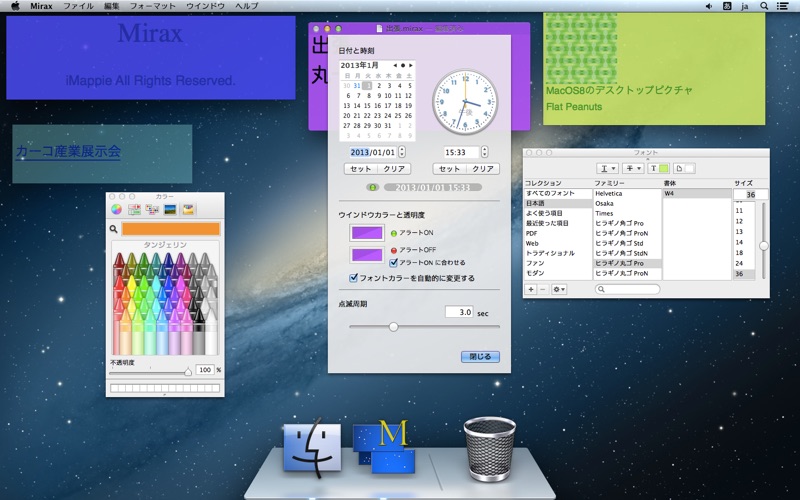Screen dimensions: 800x500
Task: Click the font search field in the フォント panel
Action: [x=628, y=289]
